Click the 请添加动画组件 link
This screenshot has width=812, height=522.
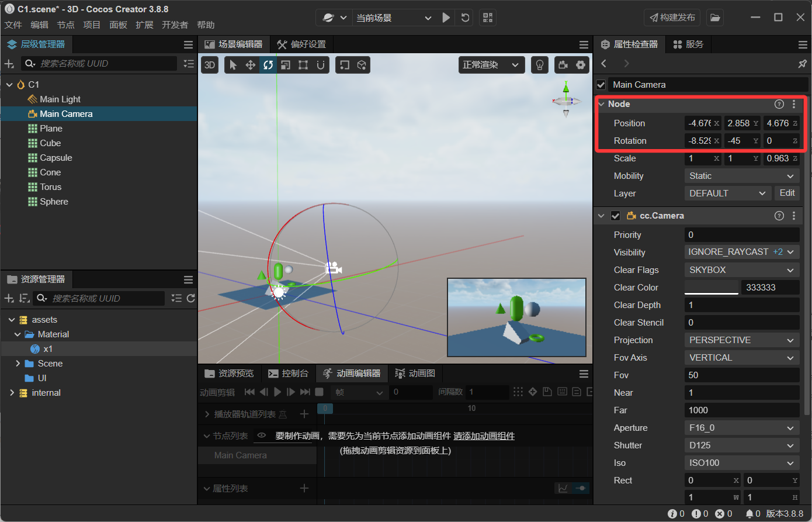pos(484,436)
